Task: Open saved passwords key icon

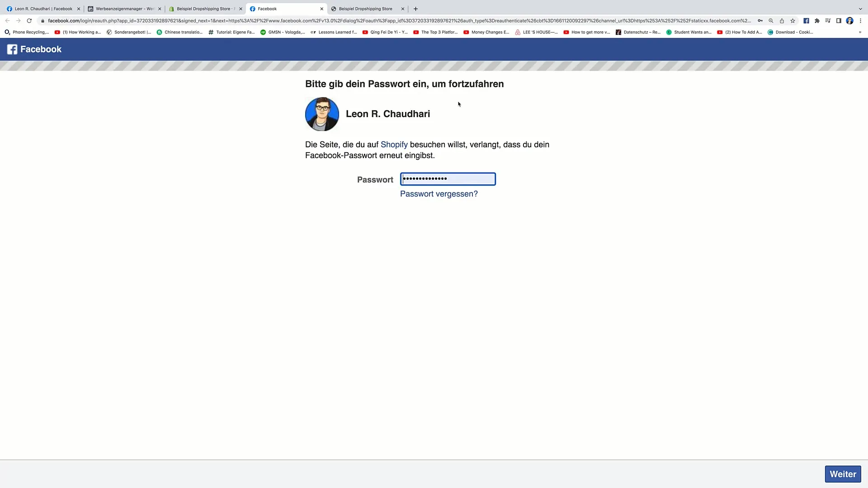Action: click(x=760, y=21)
